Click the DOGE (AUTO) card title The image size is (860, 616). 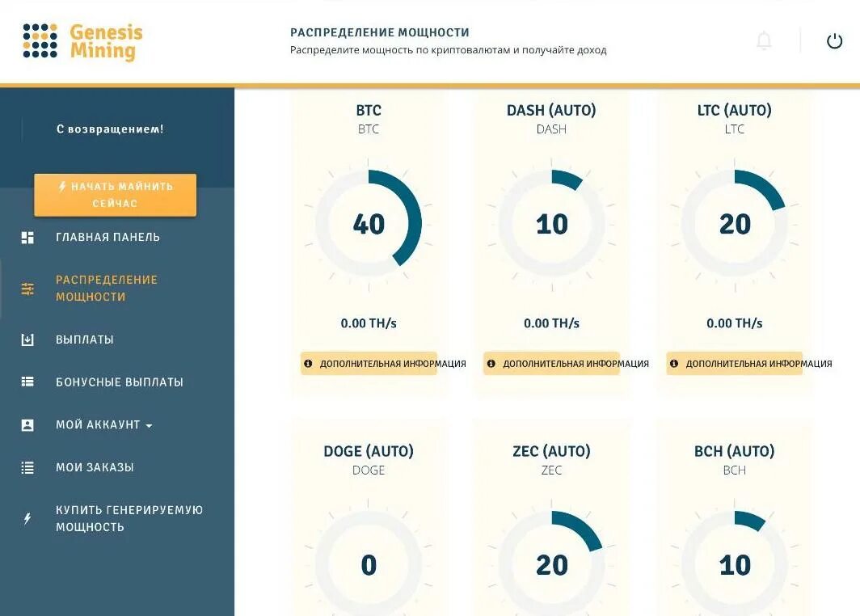click(x=369, y=451)
